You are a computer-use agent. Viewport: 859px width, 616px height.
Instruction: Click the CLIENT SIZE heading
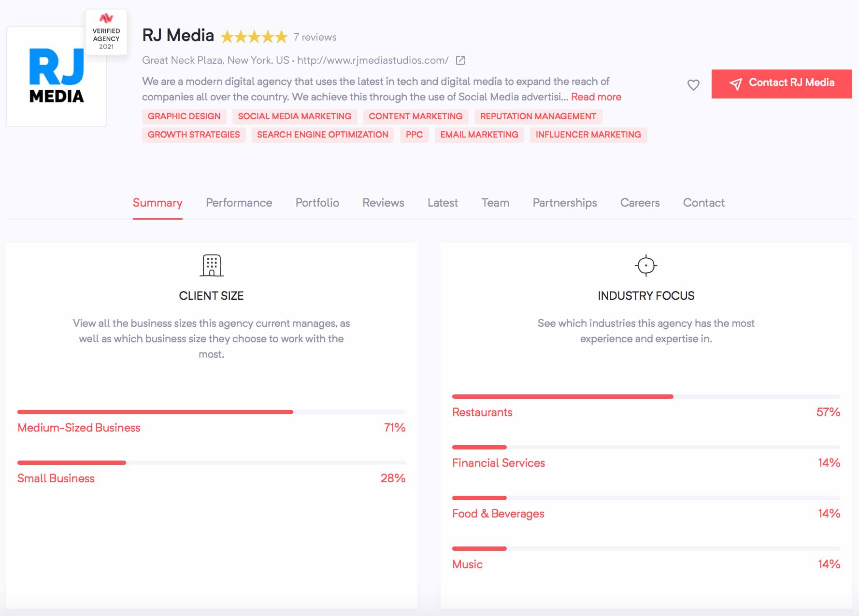coord(212,296)
